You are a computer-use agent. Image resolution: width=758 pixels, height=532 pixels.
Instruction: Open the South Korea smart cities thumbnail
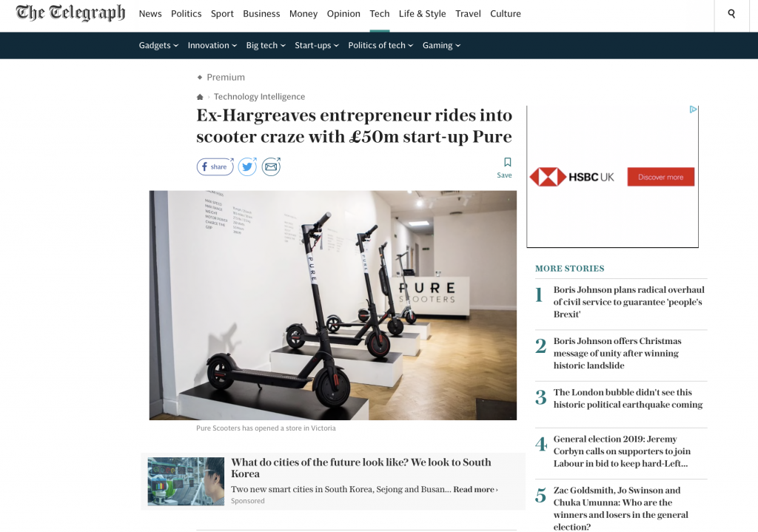[186, 481]
